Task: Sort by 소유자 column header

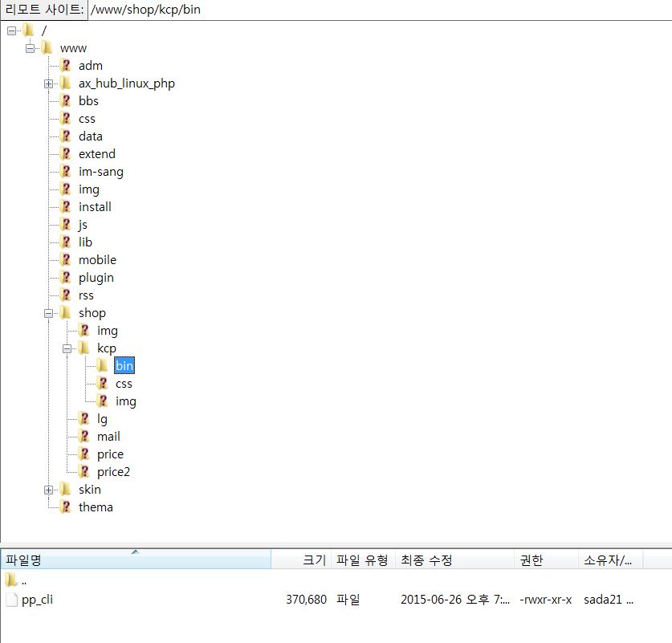Action: point(611,560)
